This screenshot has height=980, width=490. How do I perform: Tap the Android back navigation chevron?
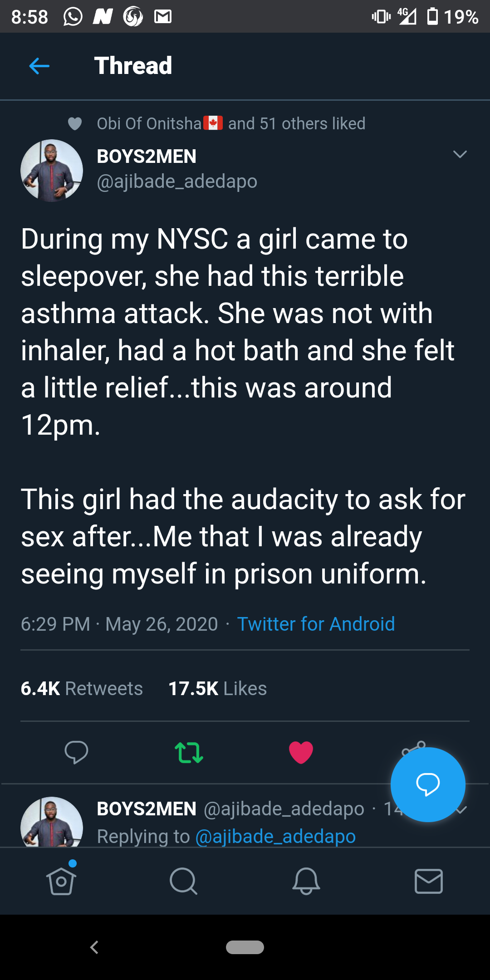[x=94, y=947]
